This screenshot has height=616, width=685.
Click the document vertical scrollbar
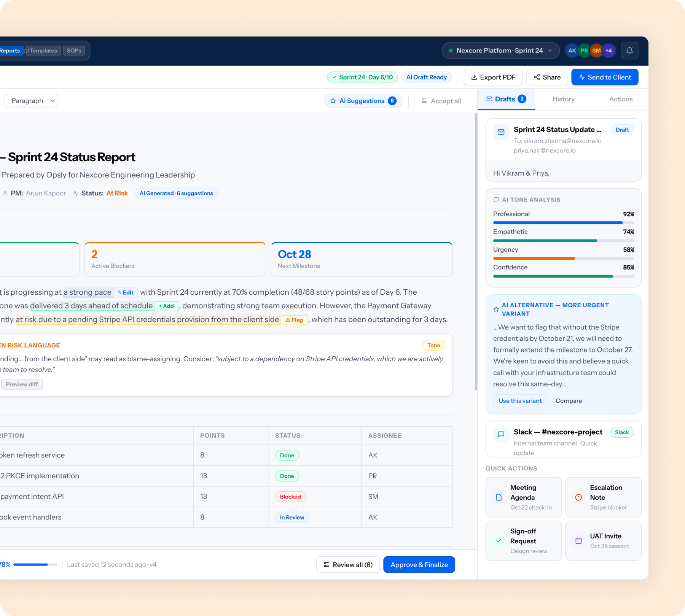point(476,251)
